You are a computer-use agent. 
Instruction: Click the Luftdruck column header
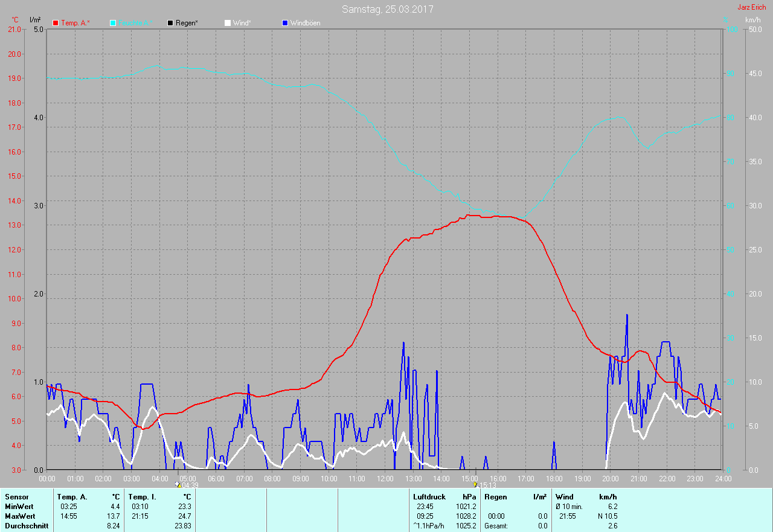[x=429, y=497]
